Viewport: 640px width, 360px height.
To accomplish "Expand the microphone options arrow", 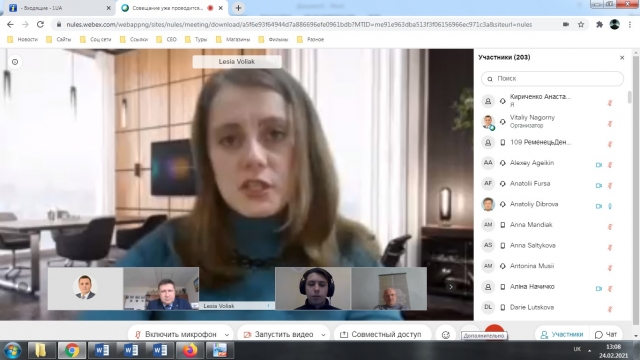I will coord(227,335).
